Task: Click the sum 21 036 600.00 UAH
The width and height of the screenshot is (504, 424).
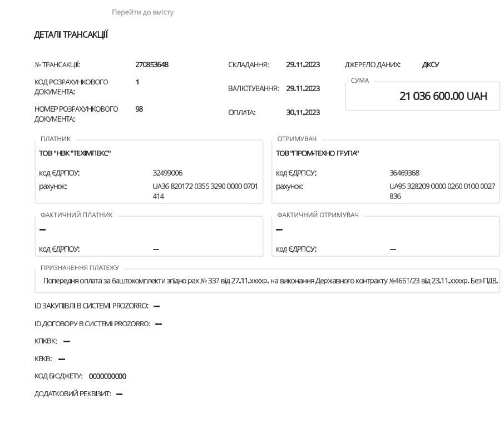Action: 443,96
